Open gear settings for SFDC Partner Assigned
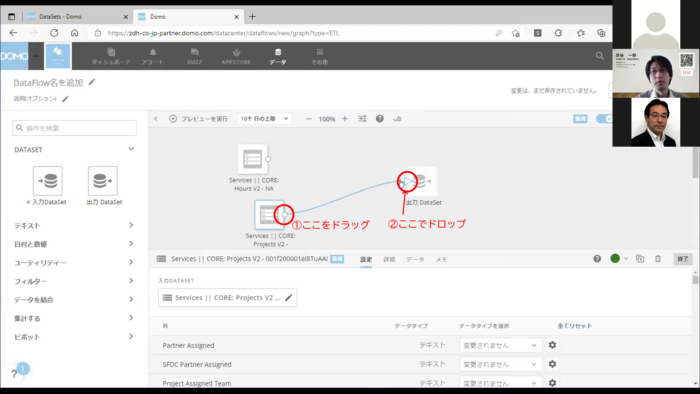Viewport: 700px width, 394px height. pos(552,364)
